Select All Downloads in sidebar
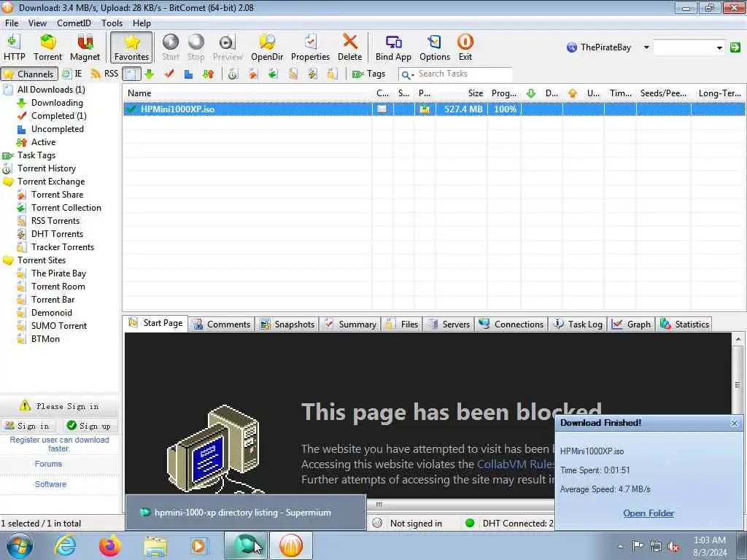This screenshot has height=560, width=747. click(51, 90)
